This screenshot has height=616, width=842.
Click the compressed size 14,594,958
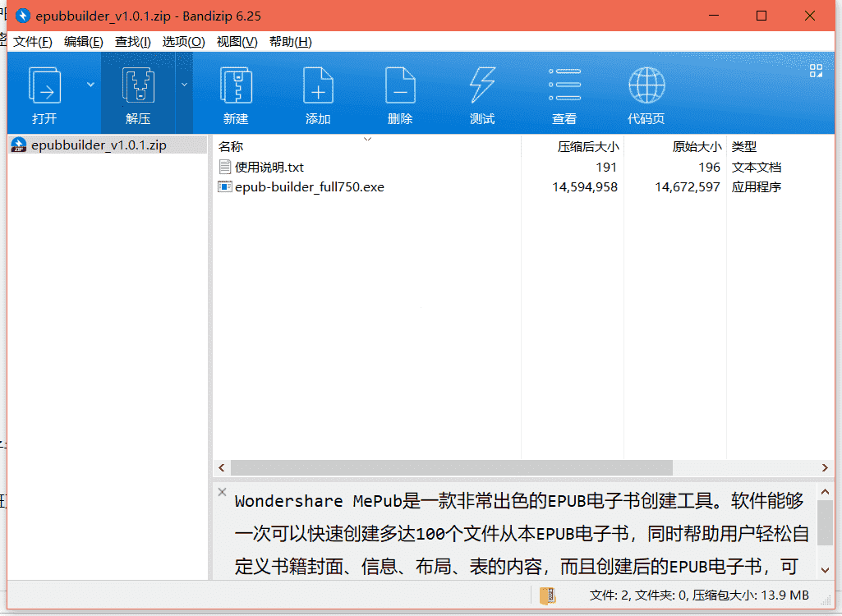click(585, 187)
